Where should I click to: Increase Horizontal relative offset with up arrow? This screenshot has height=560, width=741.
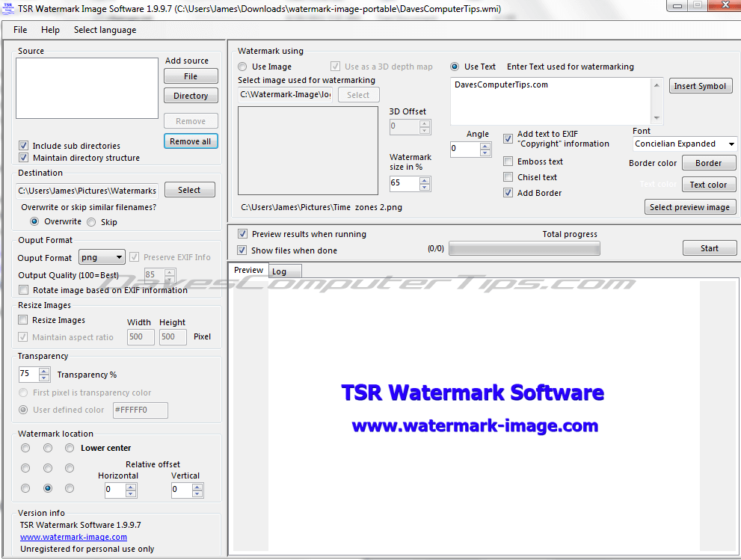[x=131, y=487]
